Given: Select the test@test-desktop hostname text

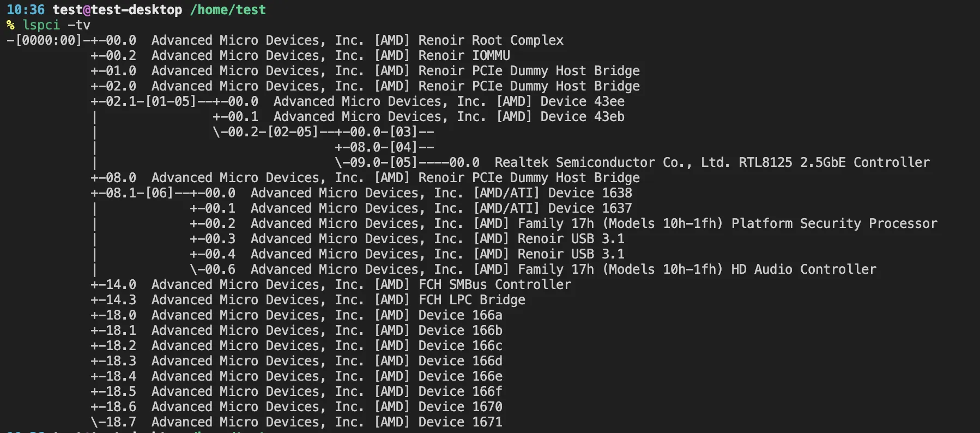Looking at the screenshot, I should coord(117,10).
